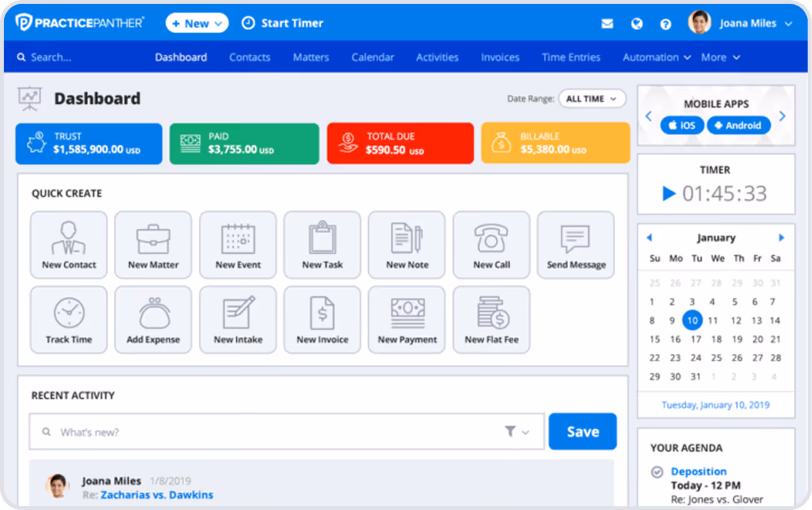The width and height of the screenshot is (812, 510).
Task: Expand the + New dropdown button
Action: (197, 23)
